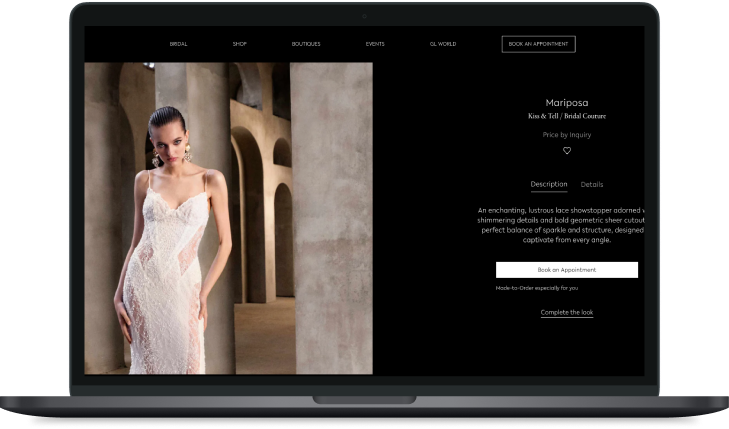Click the Mariposa product title
The height and width of the screenshot is (429, 729).
pyautogui.click(x=567, y=102)
